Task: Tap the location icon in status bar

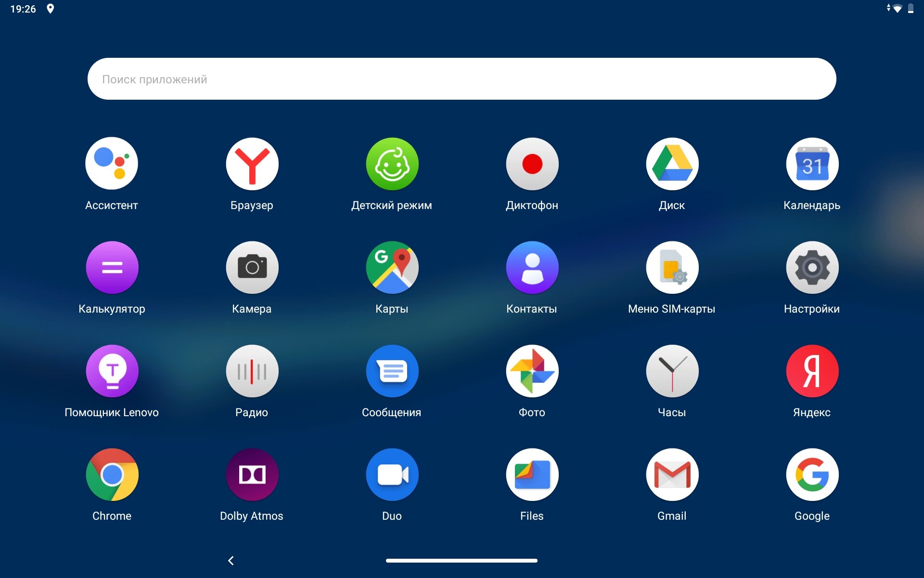Action: (x=50, y=9)
